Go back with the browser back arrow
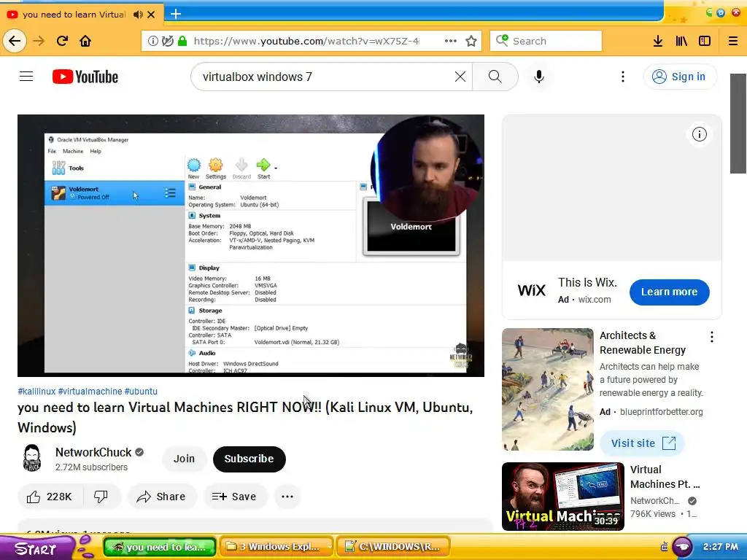The width and height of the screenshot is (747, 560). pyautogui.click(x=15, y=41)
